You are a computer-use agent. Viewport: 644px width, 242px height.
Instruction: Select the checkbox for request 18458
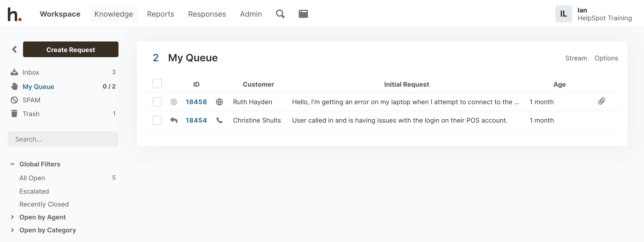pos(157,102)
